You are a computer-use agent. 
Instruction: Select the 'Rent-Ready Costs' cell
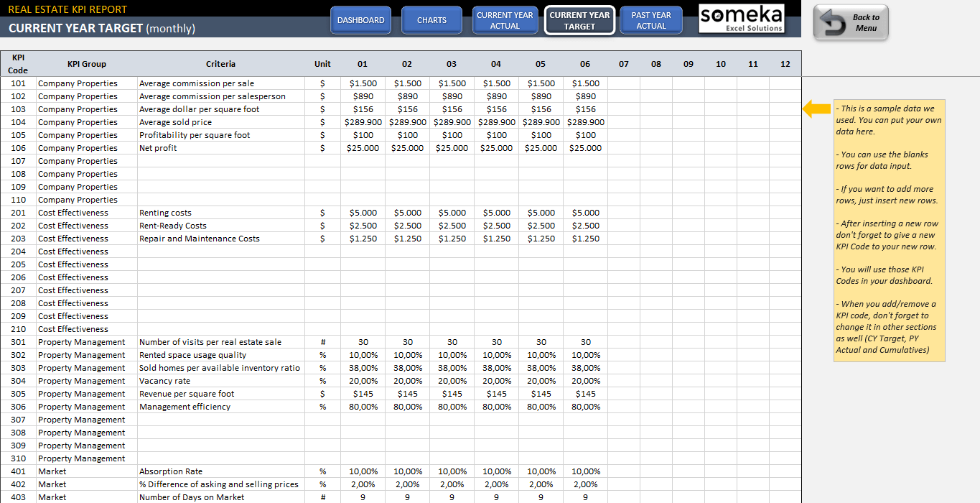220,226
